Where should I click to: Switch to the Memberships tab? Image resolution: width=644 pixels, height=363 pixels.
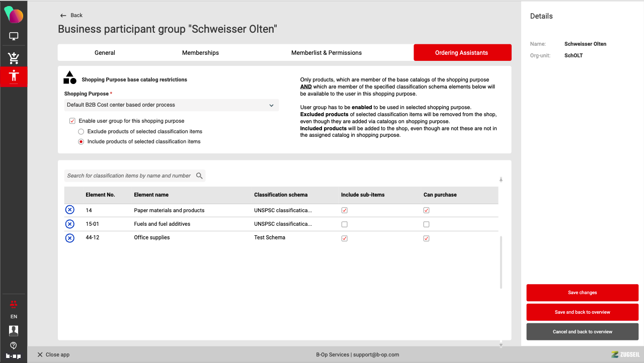[x=200, y=53]
